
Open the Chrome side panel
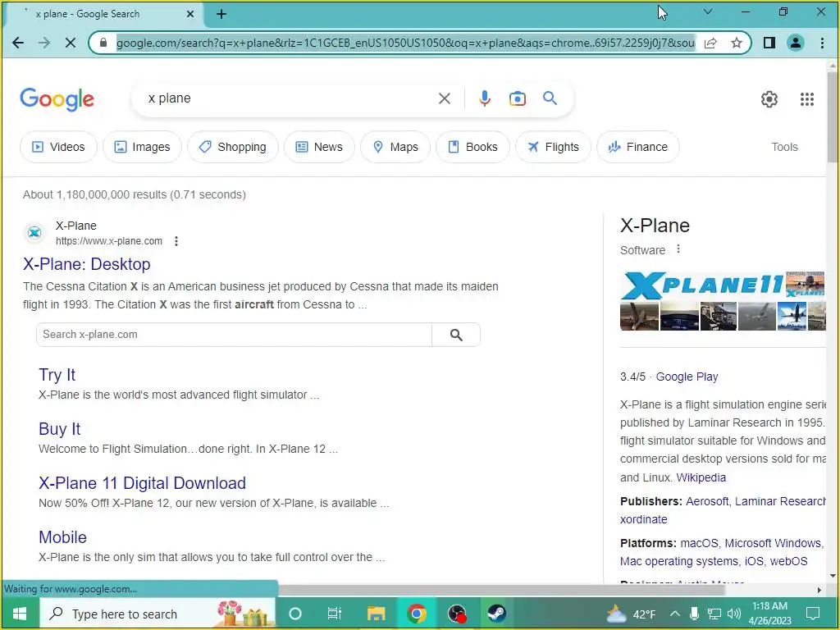[x=769, y=43]
